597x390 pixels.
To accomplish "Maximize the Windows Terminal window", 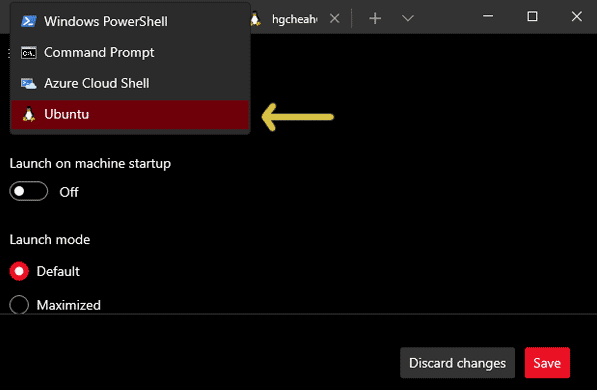I will pos(532,16).
